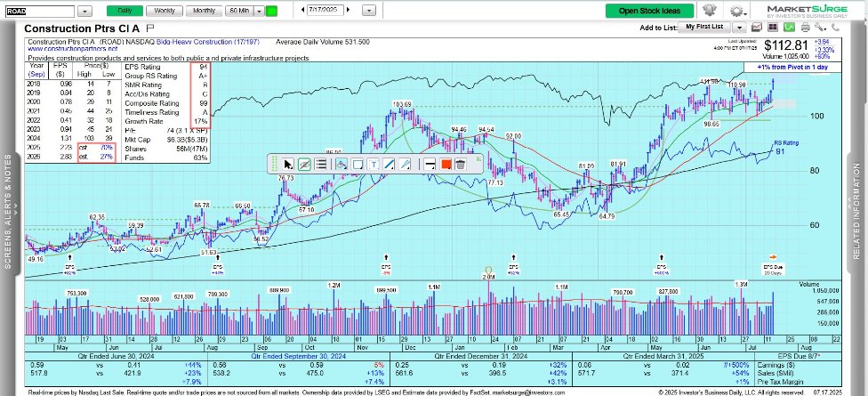Open the multi-chart grid view icon

773,27
